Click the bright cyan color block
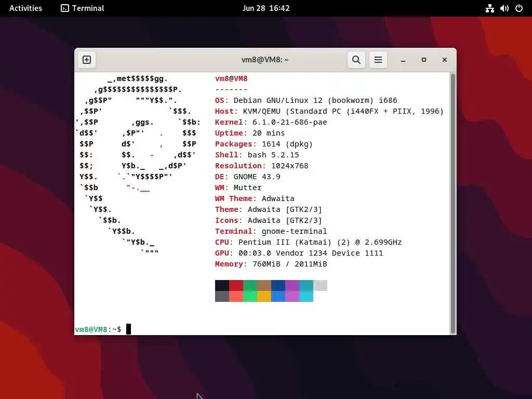Viewport: 532px width, 399px height. [x=306, y=296]
